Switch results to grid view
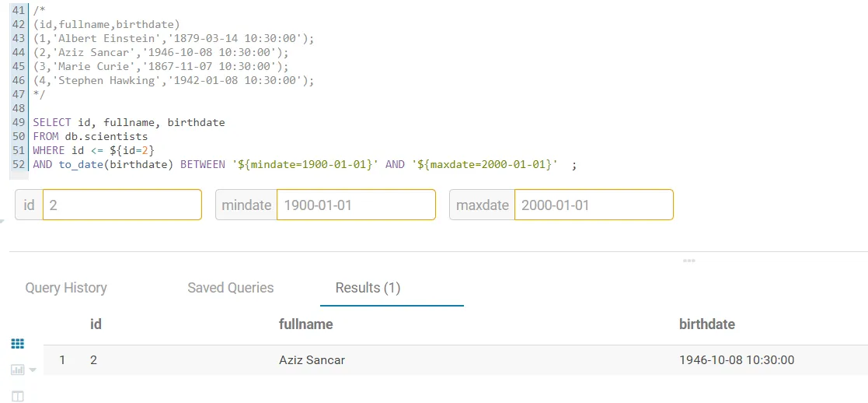The image size is (868, 403). (x=17, y=343)
